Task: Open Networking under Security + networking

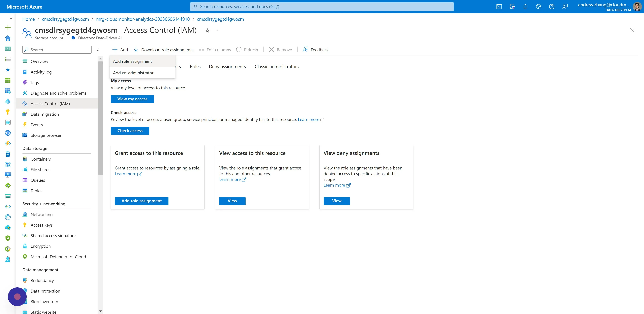Action: pos(57,214)
